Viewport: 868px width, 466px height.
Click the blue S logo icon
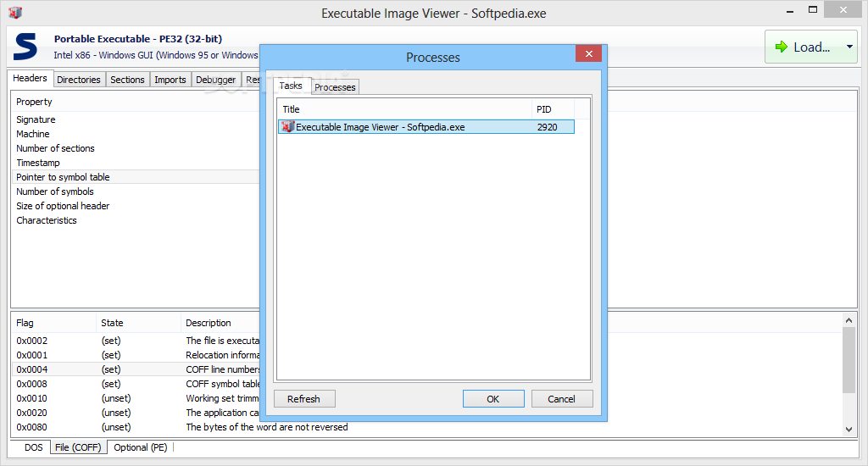(x=25, y=47)
